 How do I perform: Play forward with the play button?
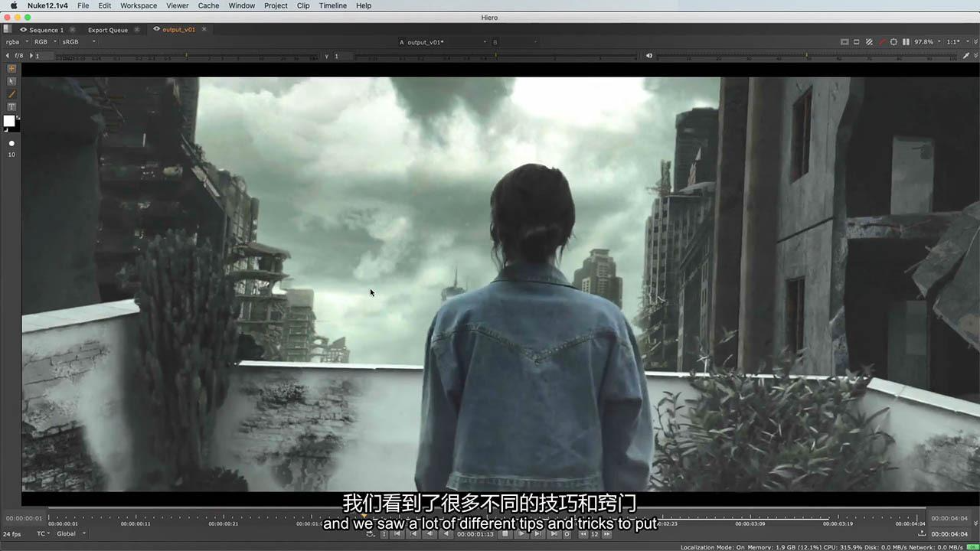coord(522,533)
